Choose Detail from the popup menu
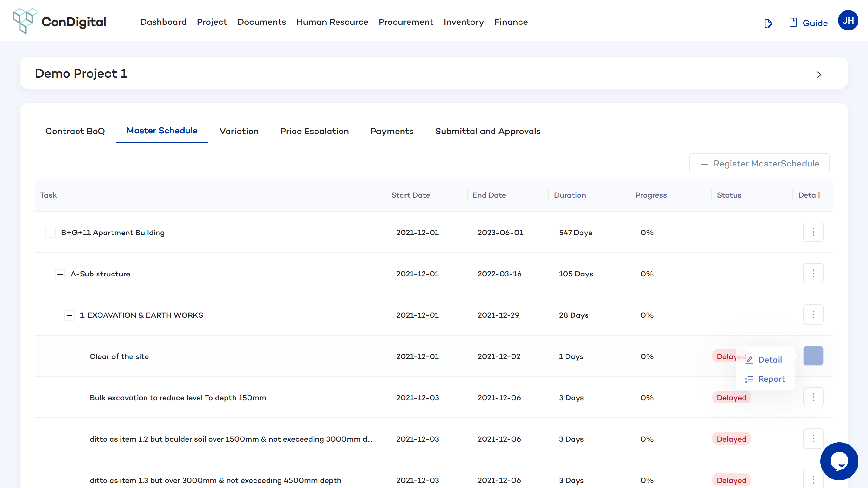The image size is (868, 488). (x=769, y=360)
